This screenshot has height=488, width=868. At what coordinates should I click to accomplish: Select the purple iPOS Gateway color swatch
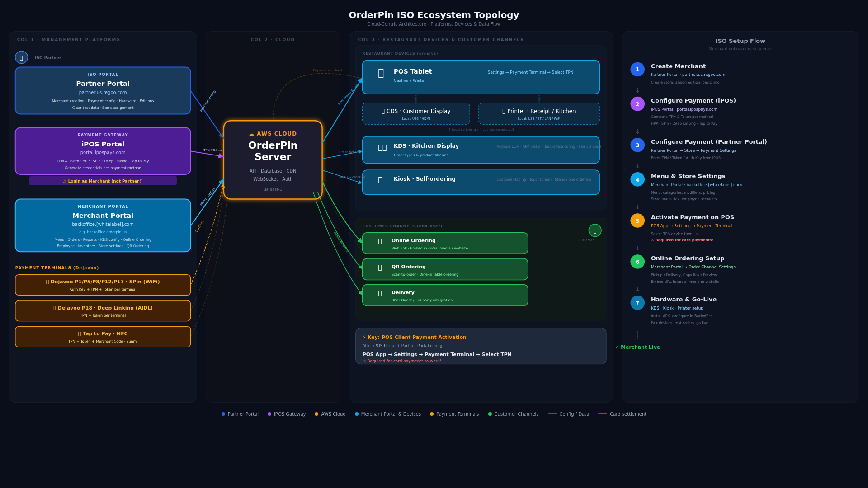click(269, 414)
